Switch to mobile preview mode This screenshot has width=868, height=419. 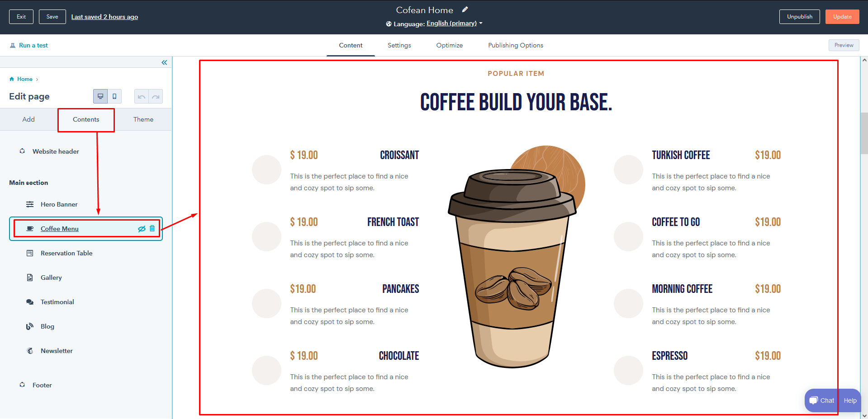click(114, 96)
